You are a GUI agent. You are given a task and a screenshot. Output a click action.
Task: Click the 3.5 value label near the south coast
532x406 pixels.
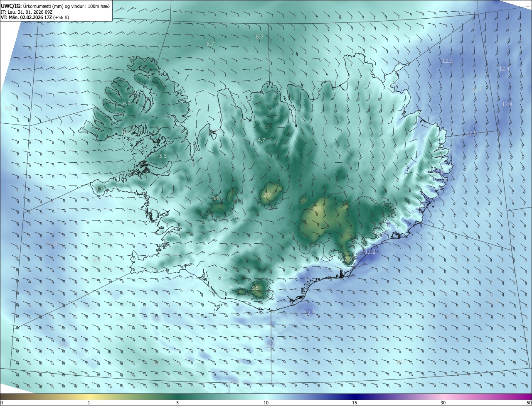pyautogui.click(x=255, y=288)
